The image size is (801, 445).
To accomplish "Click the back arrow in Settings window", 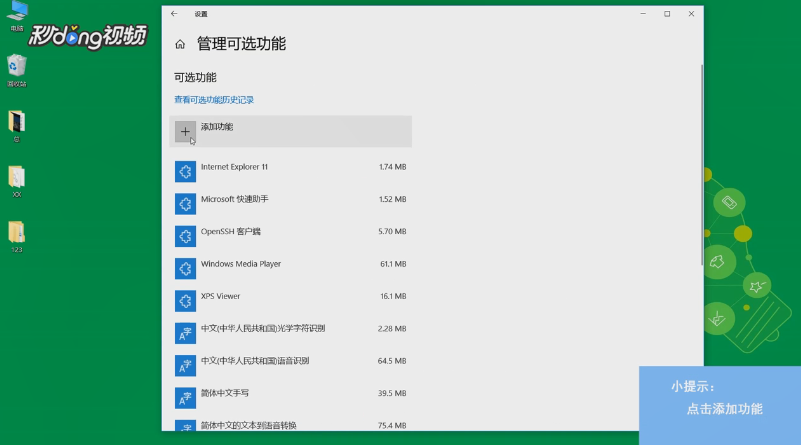I will [x=174, y=14].
